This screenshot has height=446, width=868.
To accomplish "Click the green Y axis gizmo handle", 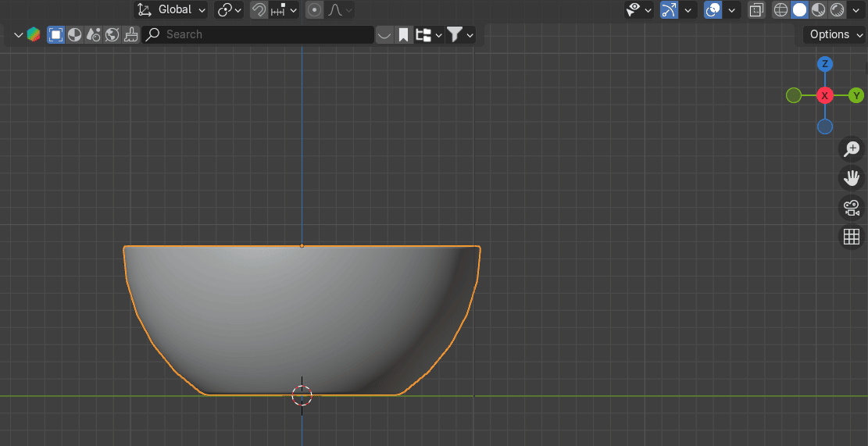I will 855,95.
